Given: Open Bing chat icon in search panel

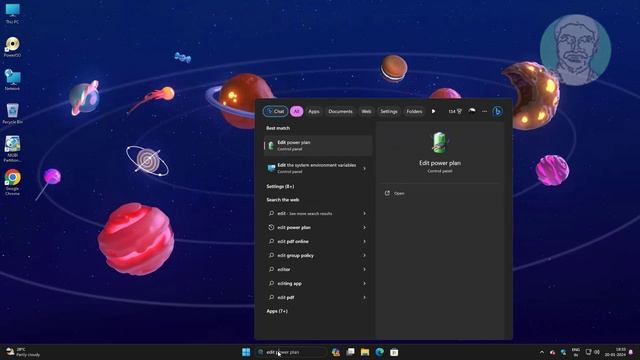Looking at the screenshot, I should [x=498, y=111].
